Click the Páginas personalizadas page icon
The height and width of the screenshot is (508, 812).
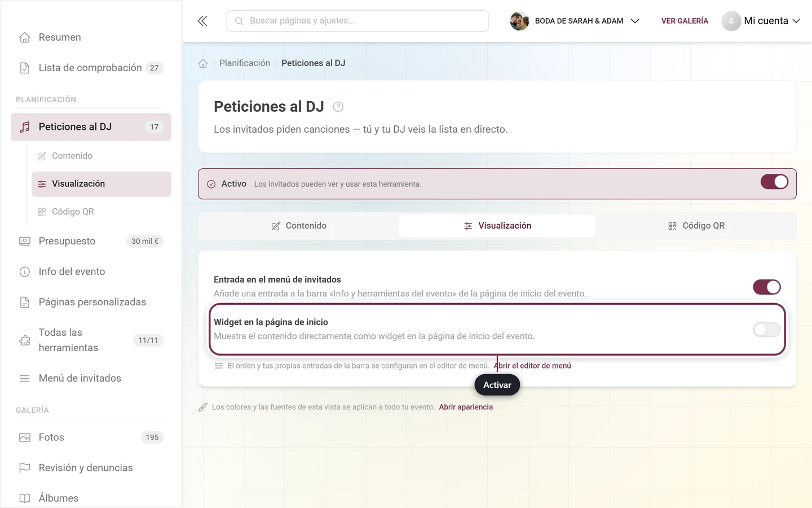pos(25,302)
